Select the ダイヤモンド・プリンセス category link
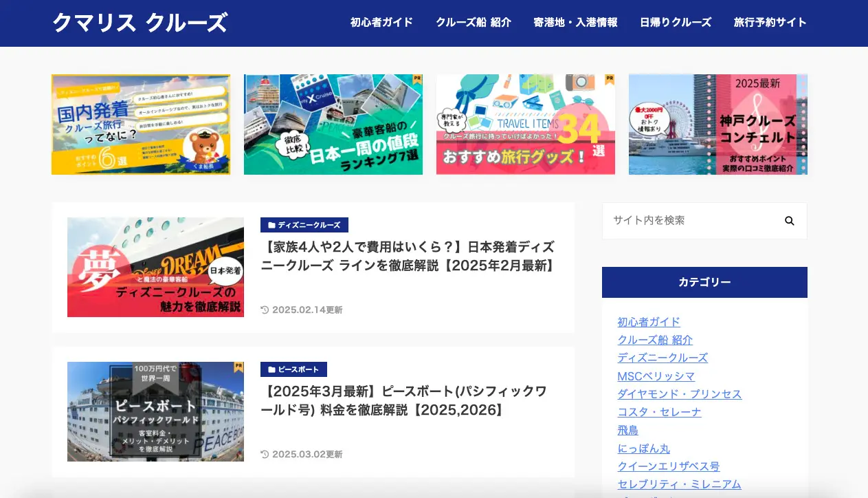 click(x=679, y=394)
